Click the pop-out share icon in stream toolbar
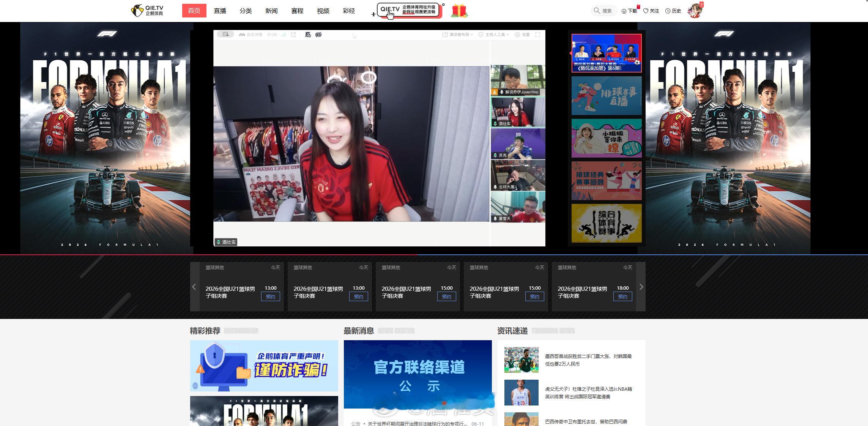This screenshot has height=426, width=868. [293, 35]
